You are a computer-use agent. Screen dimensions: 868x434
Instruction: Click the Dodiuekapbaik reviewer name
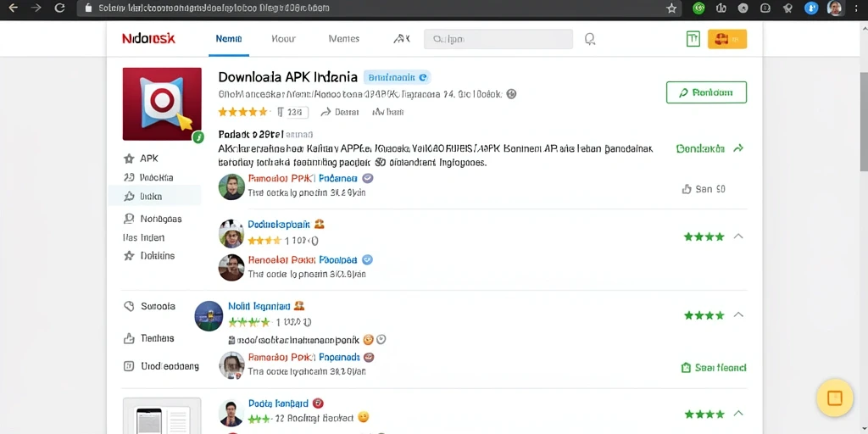tap(278, 225)
